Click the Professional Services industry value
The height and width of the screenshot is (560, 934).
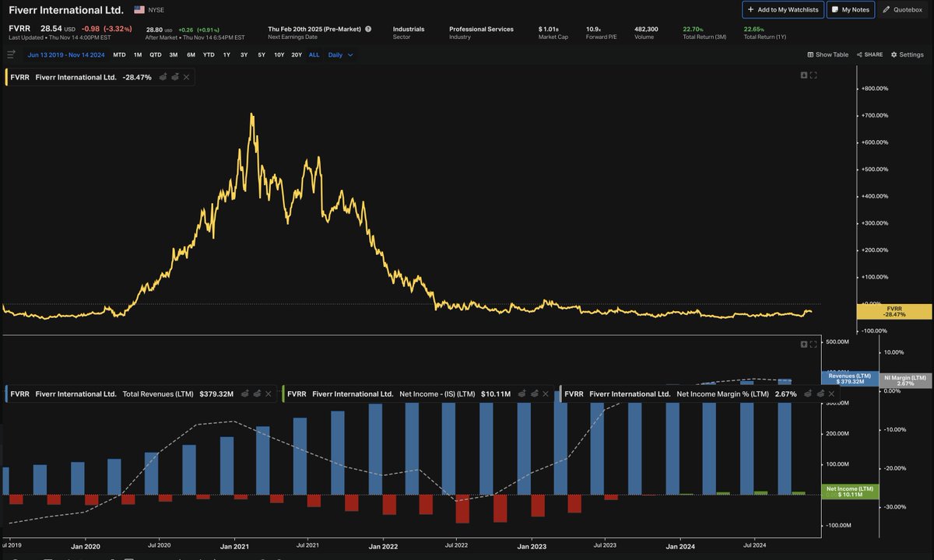click(481, 29)
